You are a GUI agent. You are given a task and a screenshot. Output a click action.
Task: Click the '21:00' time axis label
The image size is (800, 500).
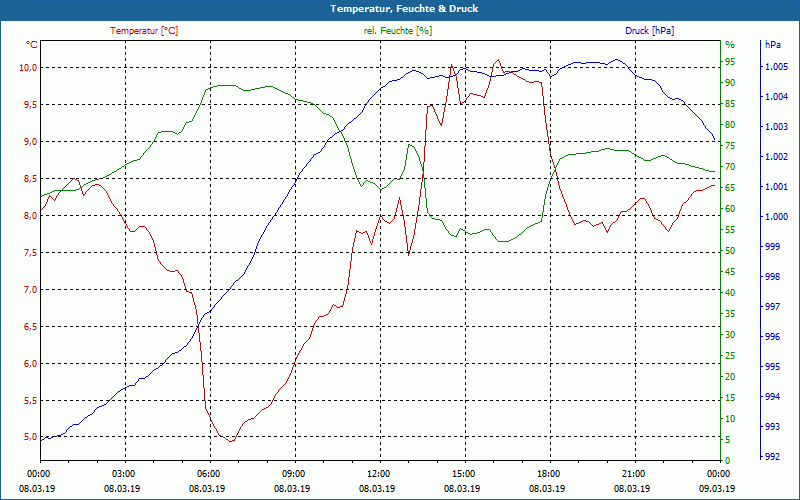pos(632,474)
